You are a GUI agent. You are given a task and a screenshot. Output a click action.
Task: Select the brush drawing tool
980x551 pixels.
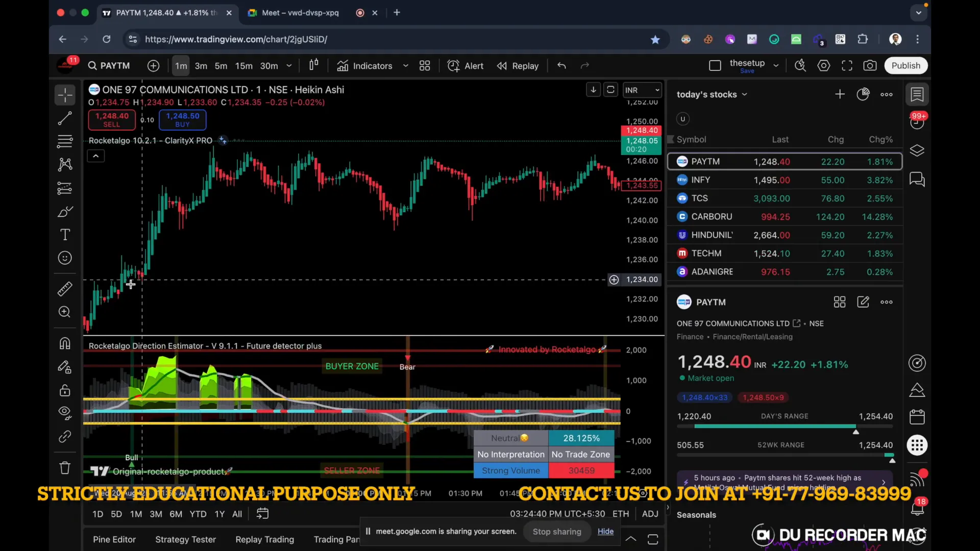(x=65, y=211)
